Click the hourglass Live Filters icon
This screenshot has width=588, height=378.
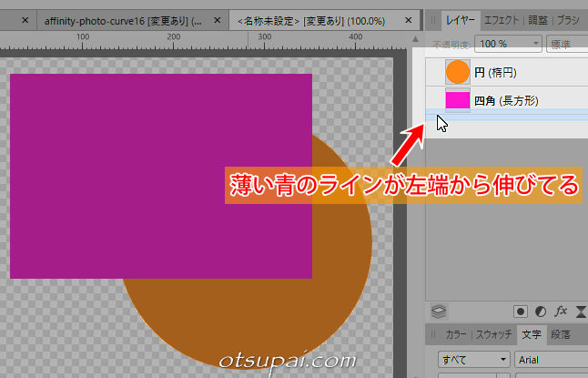coord(581,310)
